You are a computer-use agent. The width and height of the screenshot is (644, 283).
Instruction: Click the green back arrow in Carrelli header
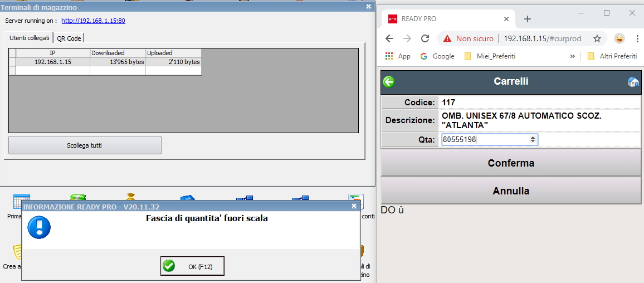click(x=388, y=82)
